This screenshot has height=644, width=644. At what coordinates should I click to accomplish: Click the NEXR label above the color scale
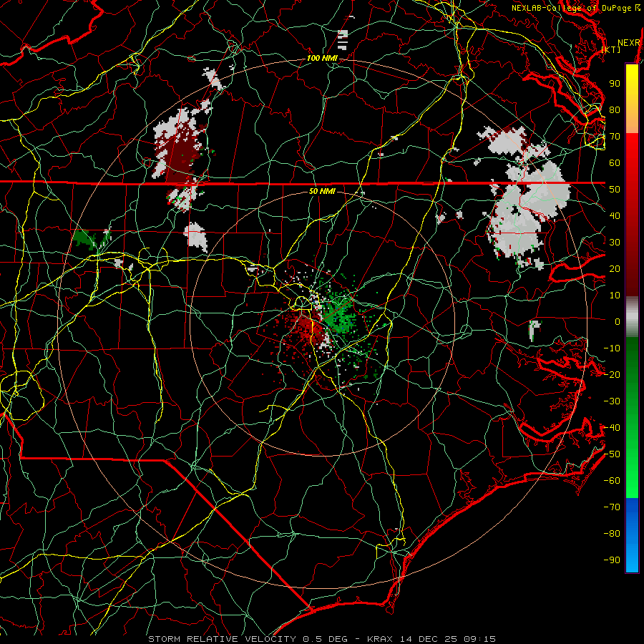629,43
